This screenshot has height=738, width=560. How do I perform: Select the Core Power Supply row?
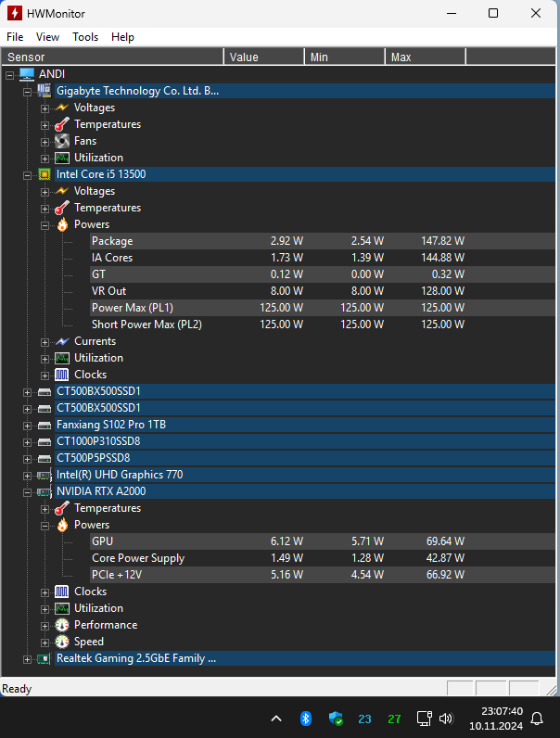(323, 558)
